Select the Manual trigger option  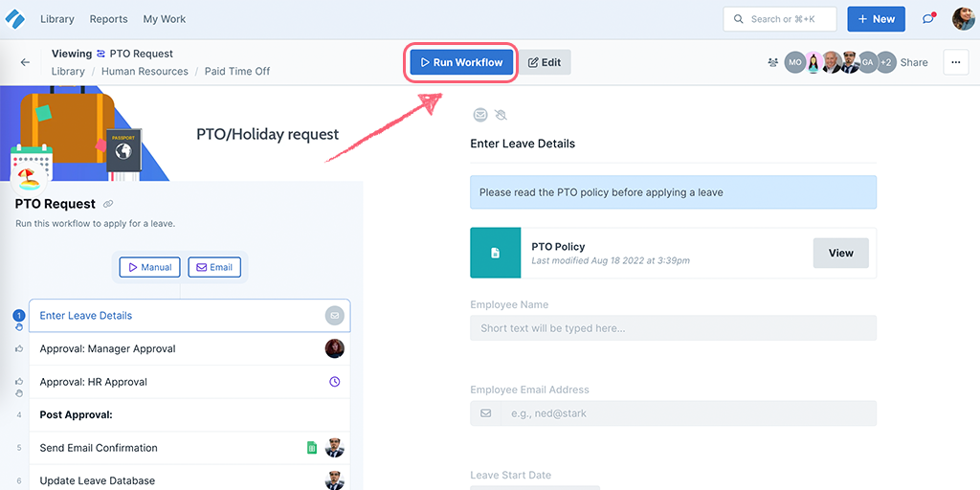pyautogui.click(x=150, y=267)
